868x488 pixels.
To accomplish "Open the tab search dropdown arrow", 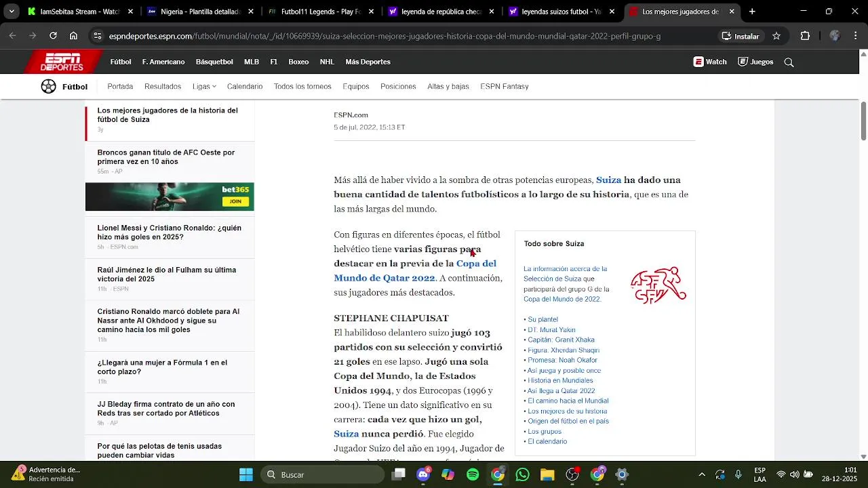I will pos(12,12).
